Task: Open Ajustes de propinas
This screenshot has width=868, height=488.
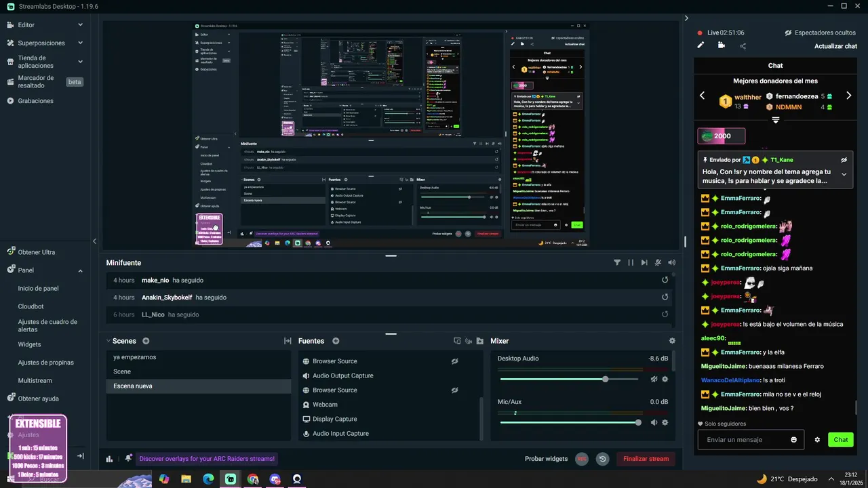Action: [x=45, y=363]
